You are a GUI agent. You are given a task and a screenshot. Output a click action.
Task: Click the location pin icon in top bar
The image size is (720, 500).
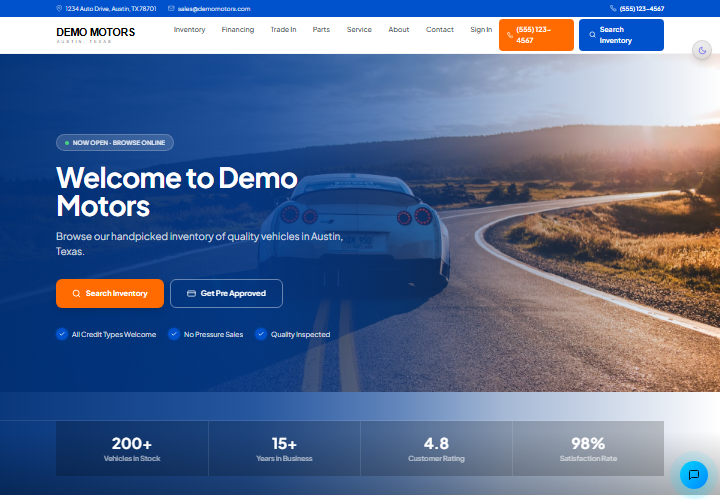[59, 8]
